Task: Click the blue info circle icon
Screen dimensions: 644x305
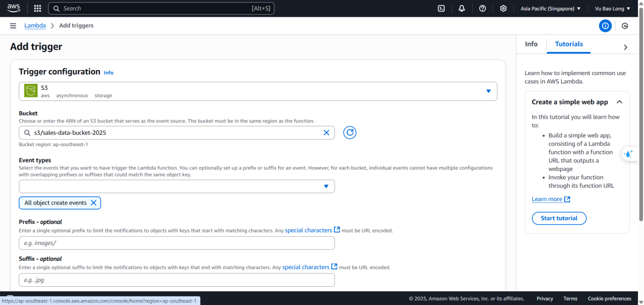Action: point(605,26)
